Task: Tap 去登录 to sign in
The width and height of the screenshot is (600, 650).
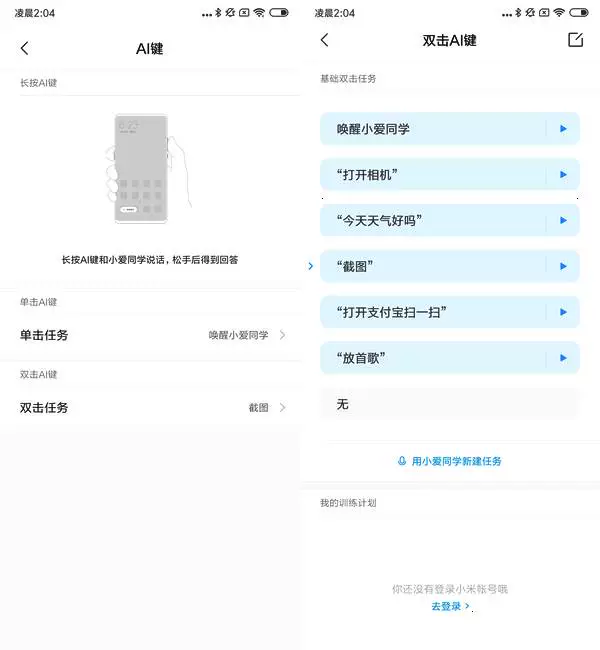Action: click(450, 606)
